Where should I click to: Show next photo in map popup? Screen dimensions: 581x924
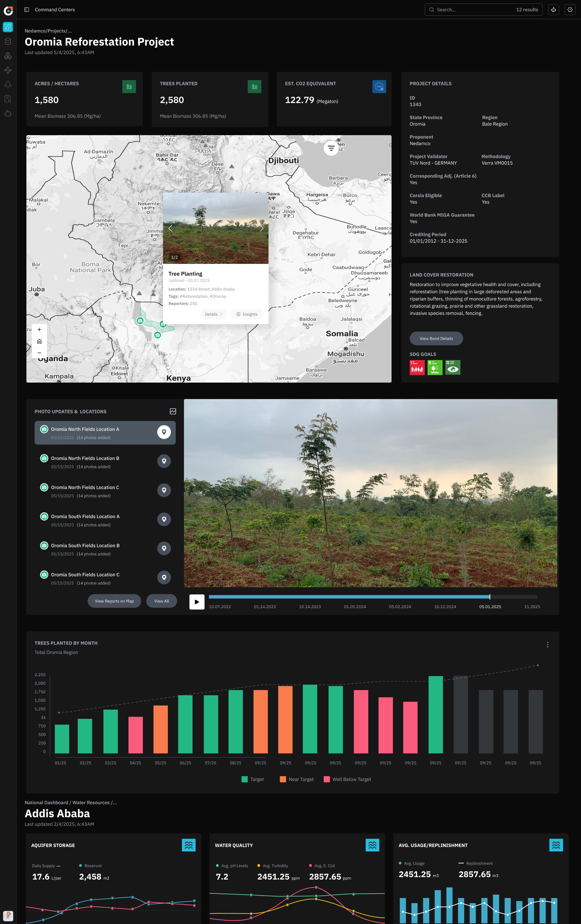(261, 228)
